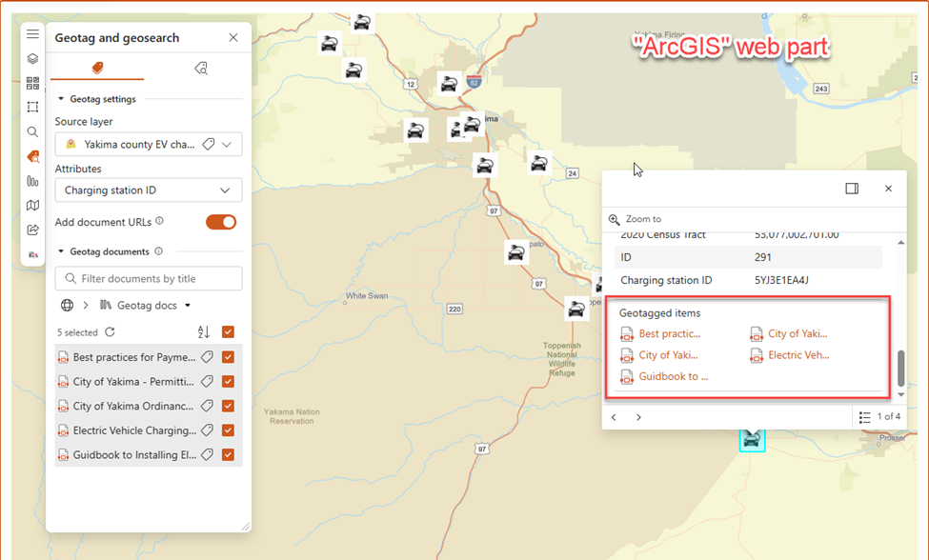The image size is (929, 560).
Task: Open the Layers tool in the sidebar
Action: (x=32, y=59)
